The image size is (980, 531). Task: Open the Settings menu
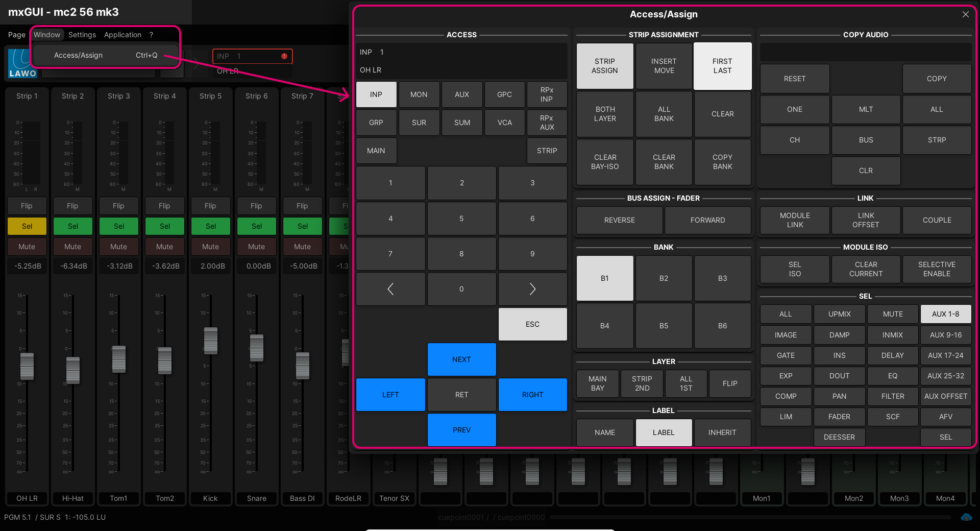coord(82,35)
